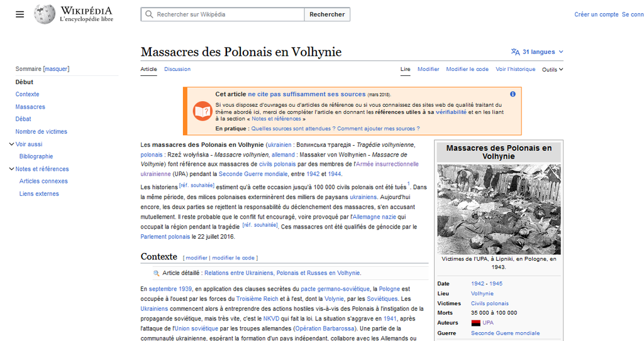Collapse the Voir aussi section

11,144
